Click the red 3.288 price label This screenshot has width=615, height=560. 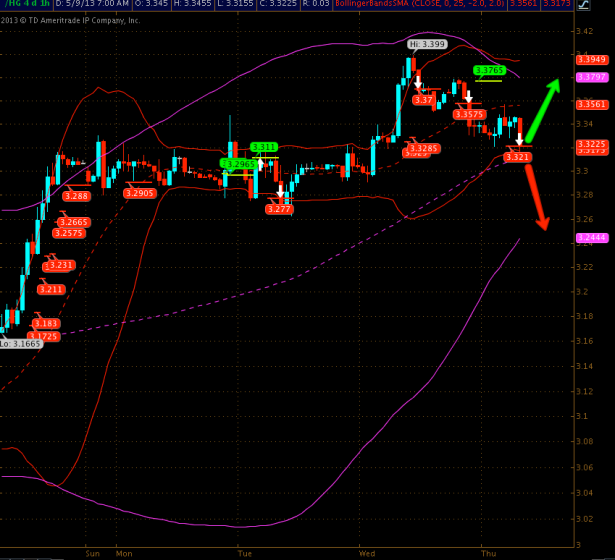pyautogui.click(x=75, y=196)
